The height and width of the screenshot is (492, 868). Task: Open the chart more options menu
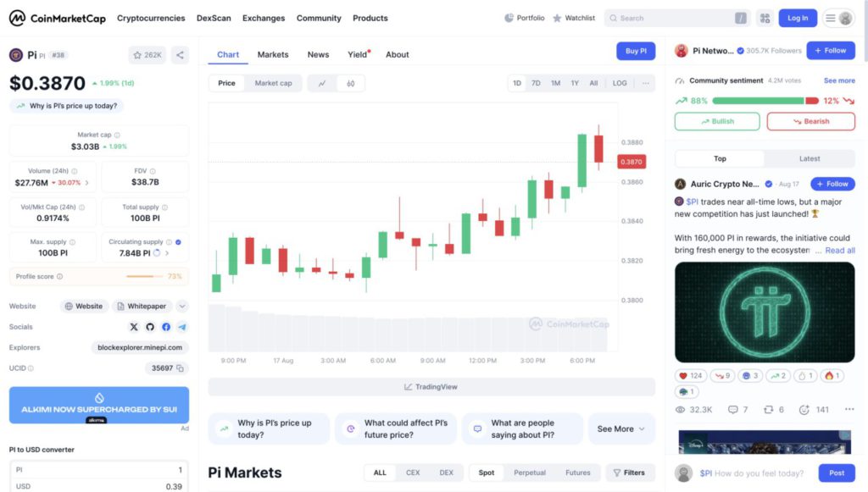coord(646,83)
